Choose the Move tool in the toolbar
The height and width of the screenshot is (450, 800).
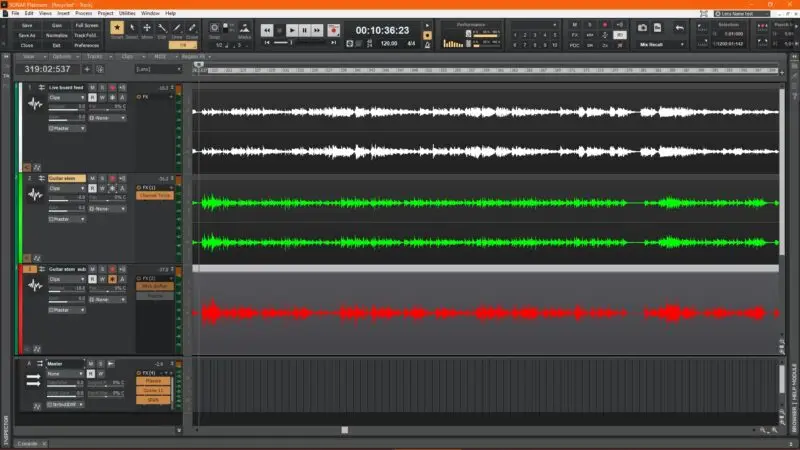coord(147,29)
